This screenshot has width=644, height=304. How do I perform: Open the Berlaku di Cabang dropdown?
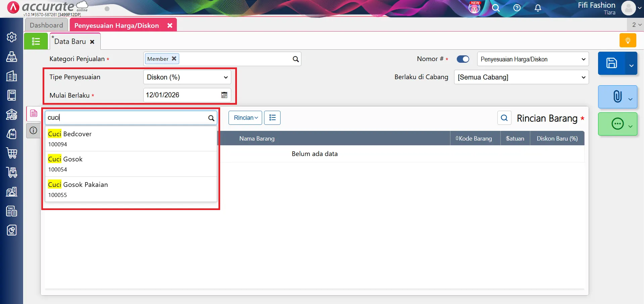521,77
